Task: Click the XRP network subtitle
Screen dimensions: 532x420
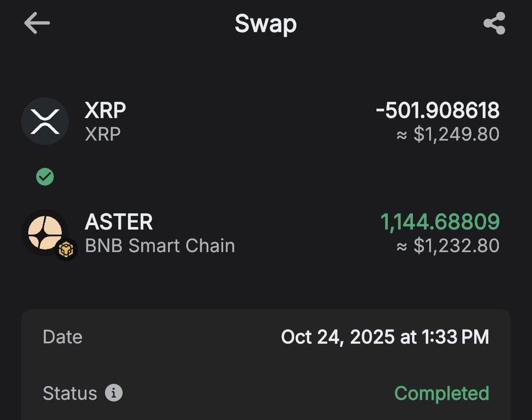Action: click(x=102, y=134)
